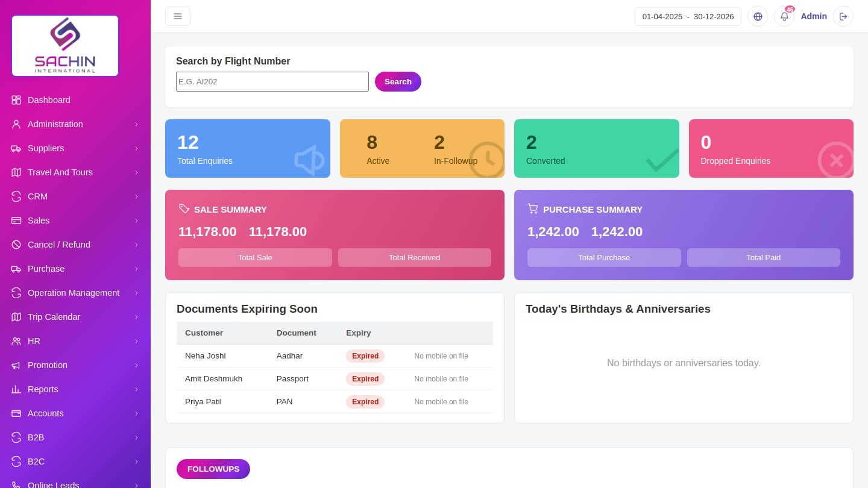Click the Purchase truck icon
The image size is (868, 488).
tap(16, 269)
